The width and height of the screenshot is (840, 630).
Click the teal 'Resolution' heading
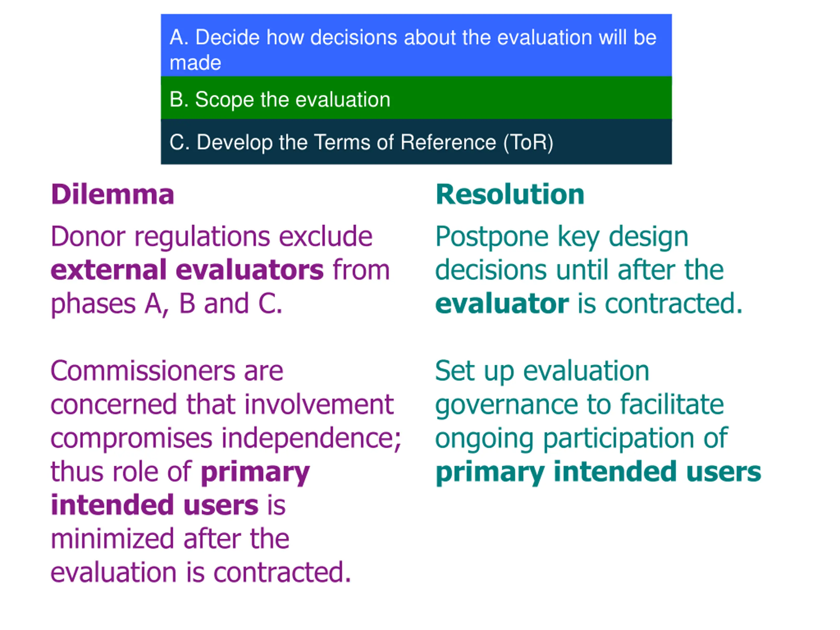[510, 195]
